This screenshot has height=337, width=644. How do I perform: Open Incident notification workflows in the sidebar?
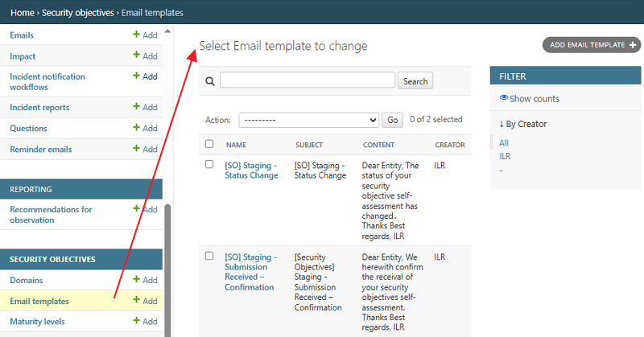pos(47,82)
